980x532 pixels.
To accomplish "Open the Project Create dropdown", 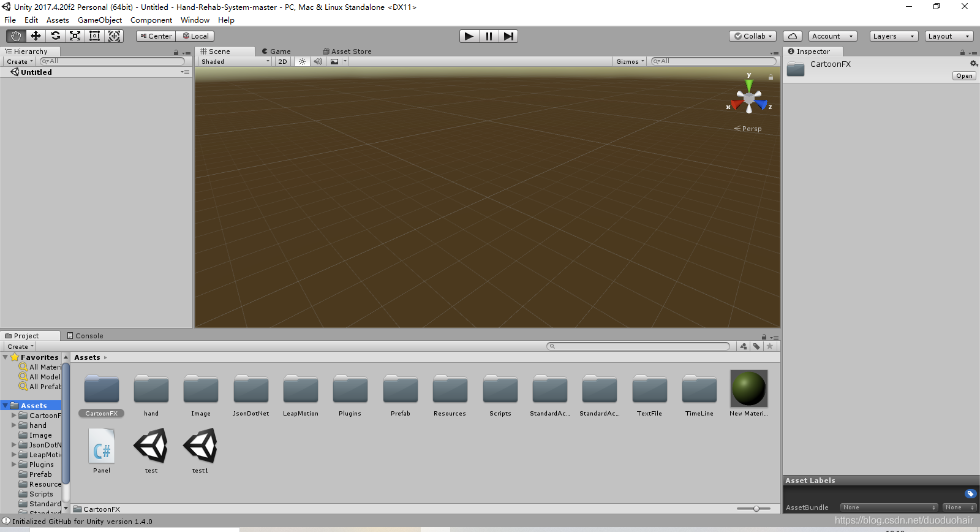I will pyautogui.click(x=20, y=346).
